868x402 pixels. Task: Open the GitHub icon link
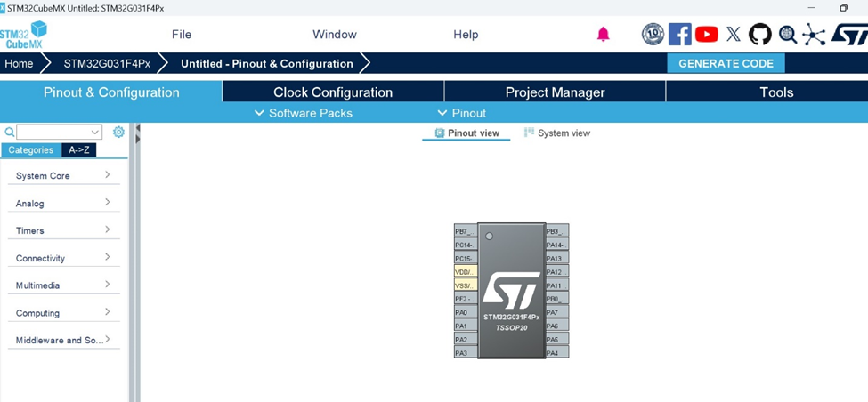click(760, 35)
